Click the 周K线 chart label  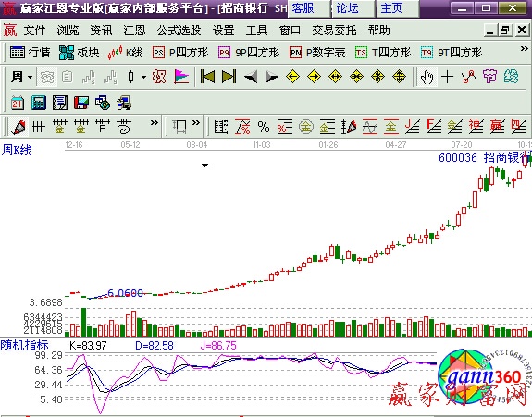click(17, 150)
